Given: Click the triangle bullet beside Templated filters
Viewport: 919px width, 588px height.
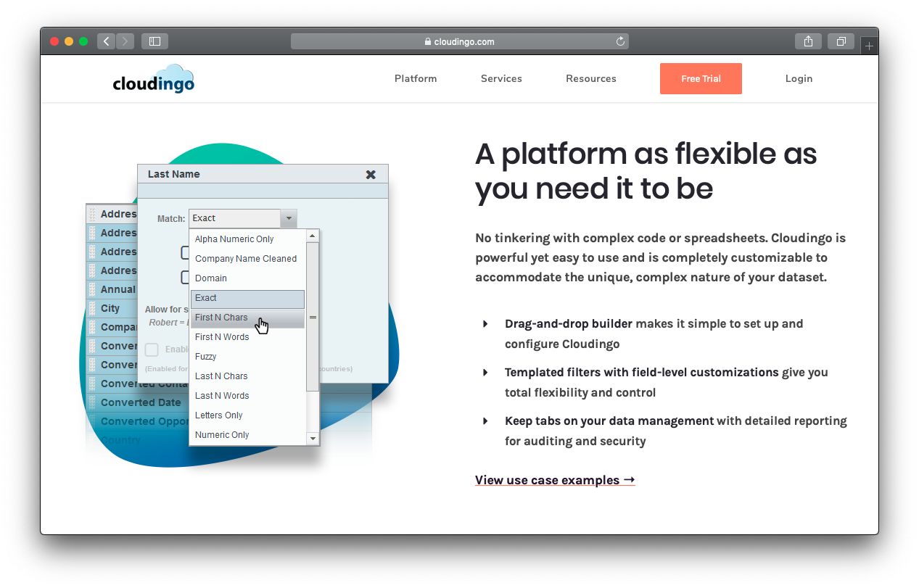Looking at the screenshot, I should (x=485, y=372).
